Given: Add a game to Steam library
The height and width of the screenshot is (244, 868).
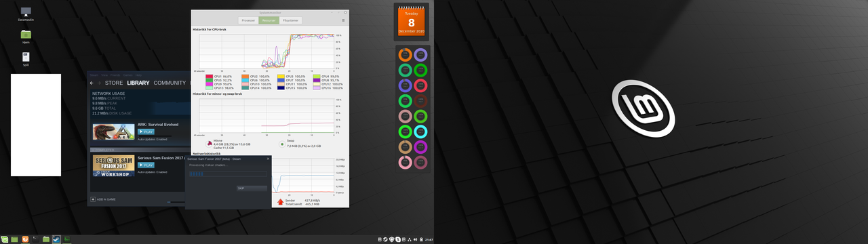Looking at the screenshot, I should (103, 199).
